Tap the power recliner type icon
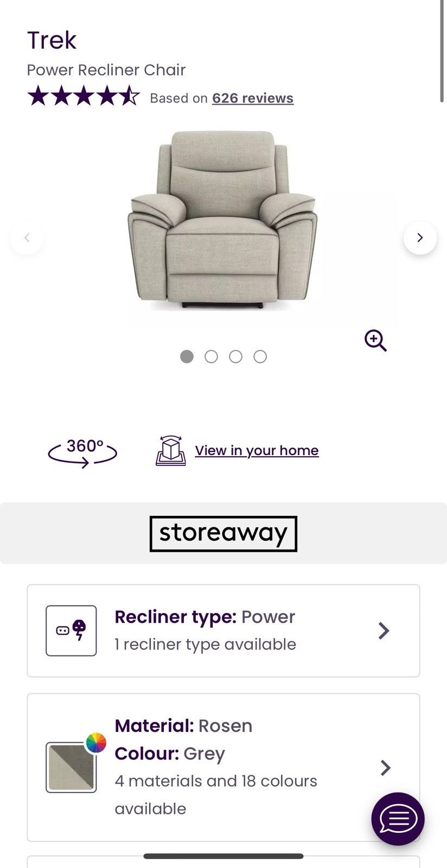This screenshot has width=447, height=868. point(71,630)
